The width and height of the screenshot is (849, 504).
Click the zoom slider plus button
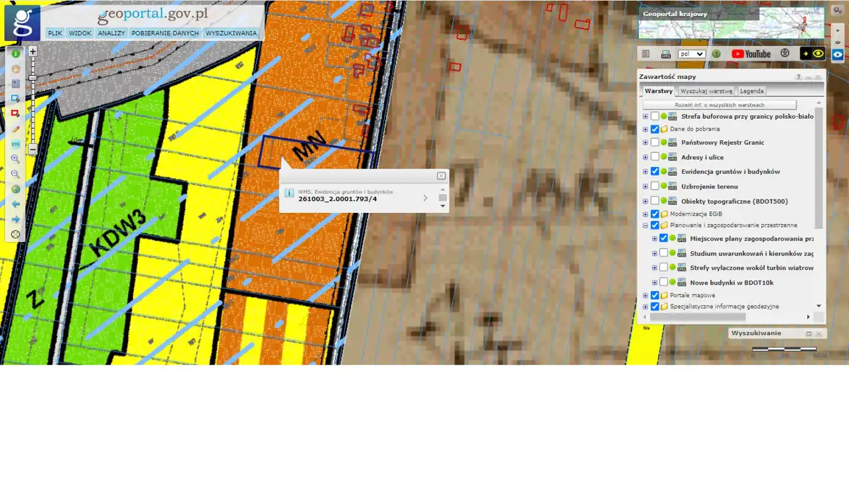[x=33, y=51]
